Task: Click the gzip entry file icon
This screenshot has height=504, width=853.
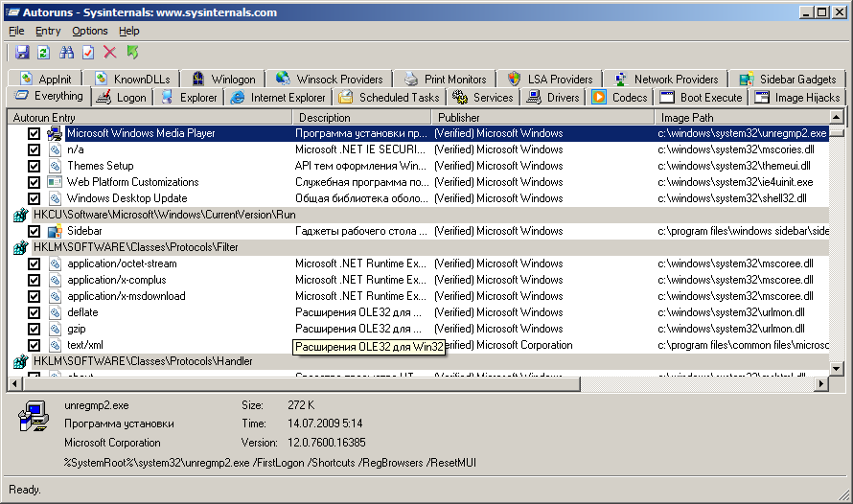Action: tap(55, 329)
